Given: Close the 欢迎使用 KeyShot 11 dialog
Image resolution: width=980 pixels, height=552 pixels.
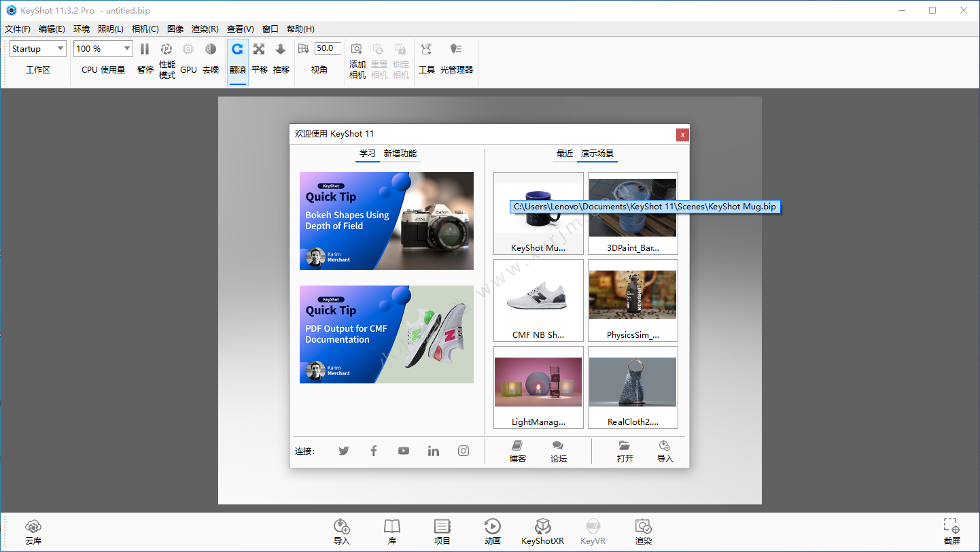Looking at the screenshot, I should [x=682, y=135].
